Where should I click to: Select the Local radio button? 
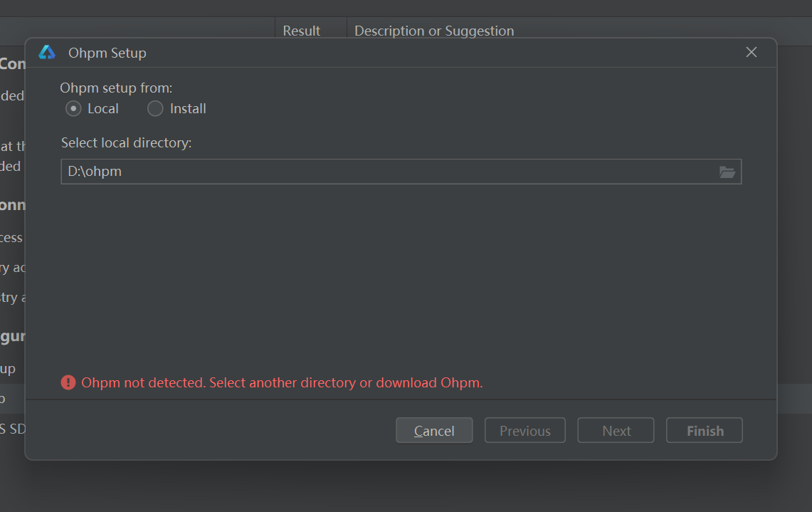coord(73,109)
